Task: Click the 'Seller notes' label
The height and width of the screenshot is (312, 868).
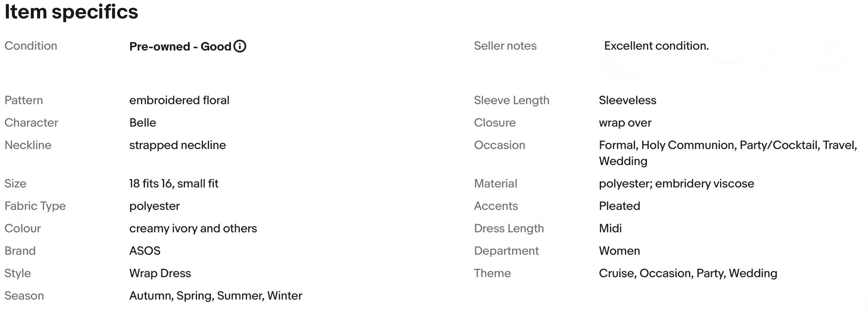Action: tap(505, 46)
